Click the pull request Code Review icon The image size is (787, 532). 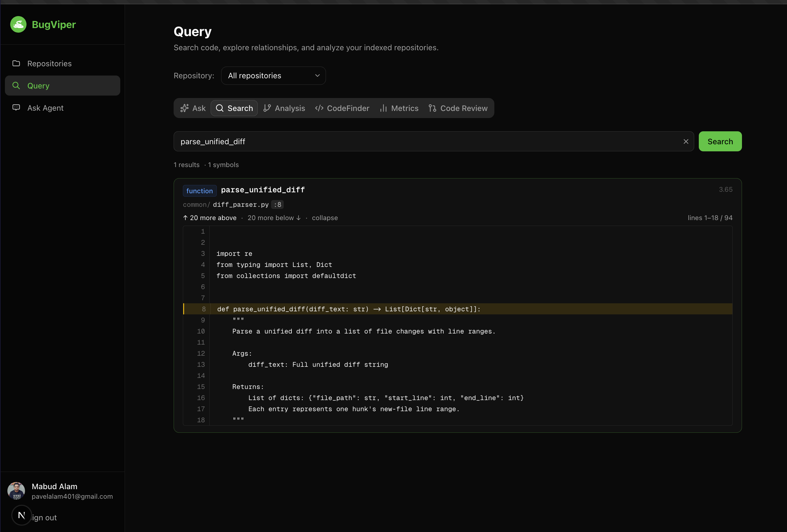[x=432, y=108]
